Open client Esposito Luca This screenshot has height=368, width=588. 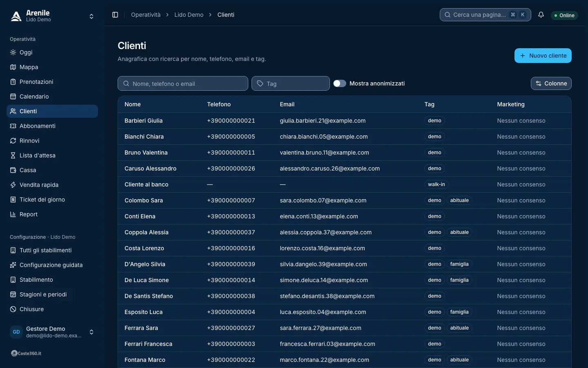[143, 312]
